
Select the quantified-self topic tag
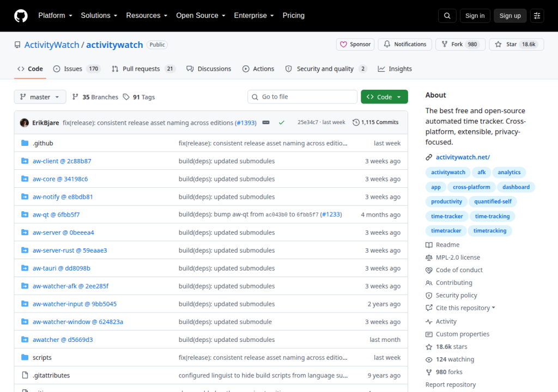[493, 201]
